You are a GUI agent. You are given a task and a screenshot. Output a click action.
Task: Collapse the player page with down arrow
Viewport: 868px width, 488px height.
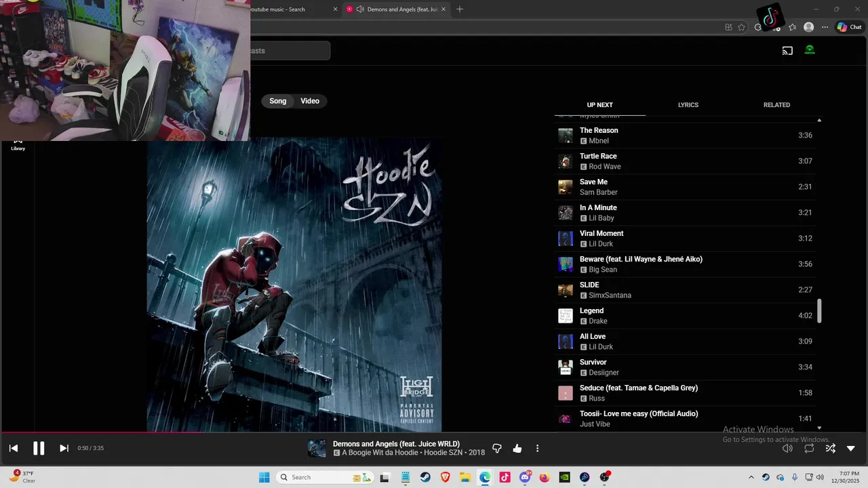(851, 448)
